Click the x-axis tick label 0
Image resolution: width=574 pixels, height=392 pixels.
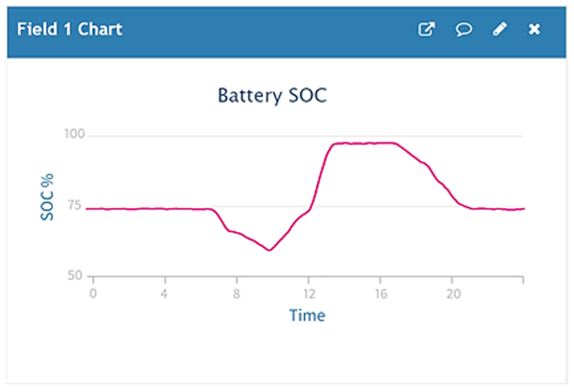[x=93, y=294]
